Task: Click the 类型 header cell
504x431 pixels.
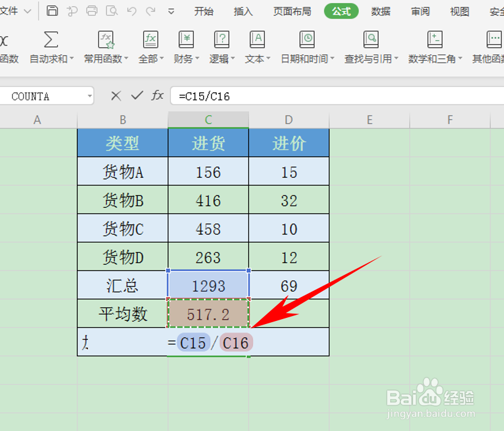Action: tap(122, 143)
